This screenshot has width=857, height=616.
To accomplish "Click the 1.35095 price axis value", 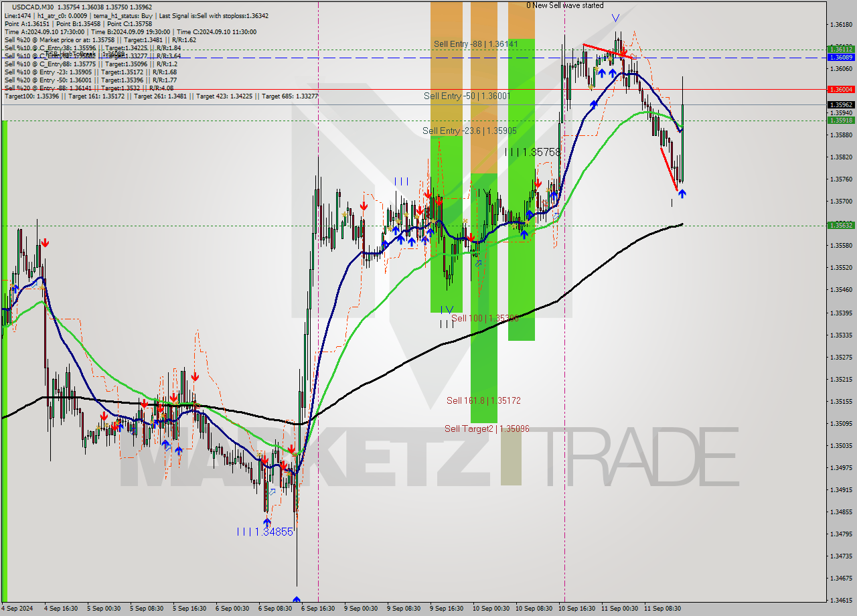I will [841, 423].
